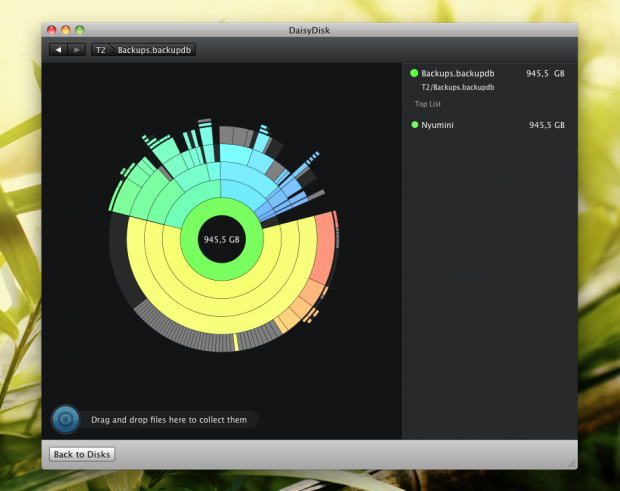Minimize DaisyDisk using the yellow button
Viewport: 620px width, 491px height.
tap(66, 30)
